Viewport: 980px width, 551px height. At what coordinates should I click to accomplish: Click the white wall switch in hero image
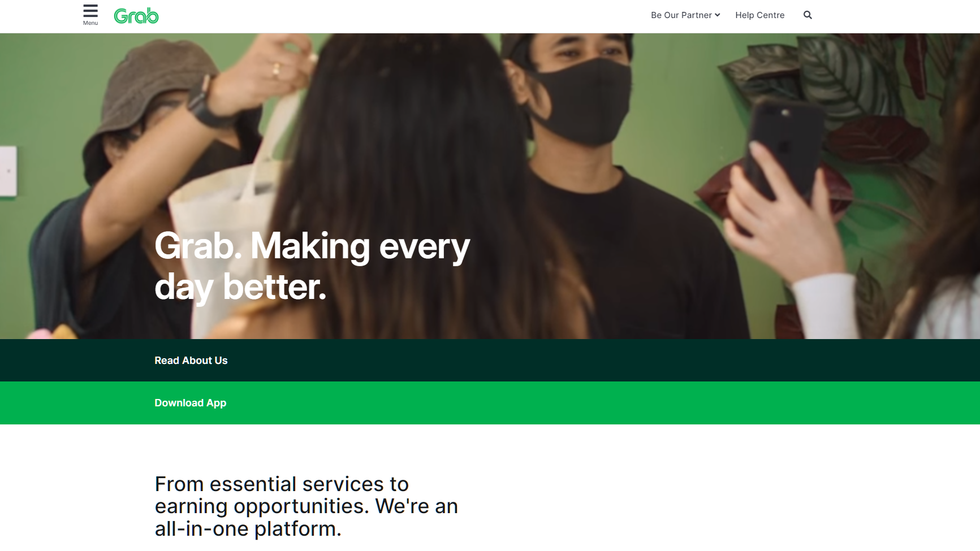pyautogui.click(x=8, y=171)
